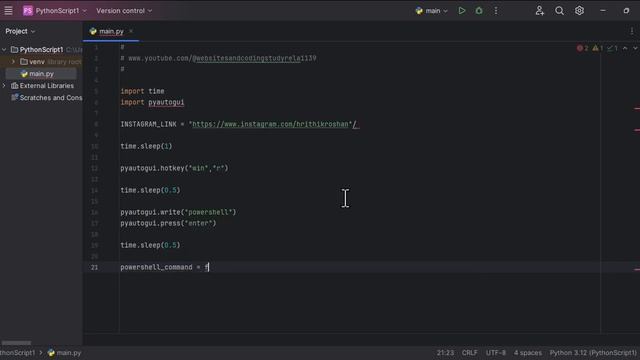Open more actions vertical dots menu
The width and height of the screenshot is (640, 360).
(496, 11)
